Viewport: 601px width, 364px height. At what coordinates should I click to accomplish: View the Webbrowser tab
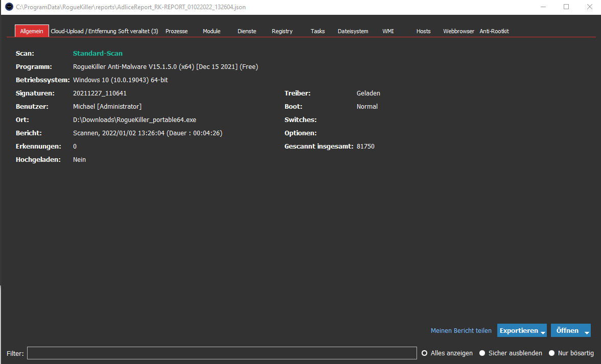[459, 31]
